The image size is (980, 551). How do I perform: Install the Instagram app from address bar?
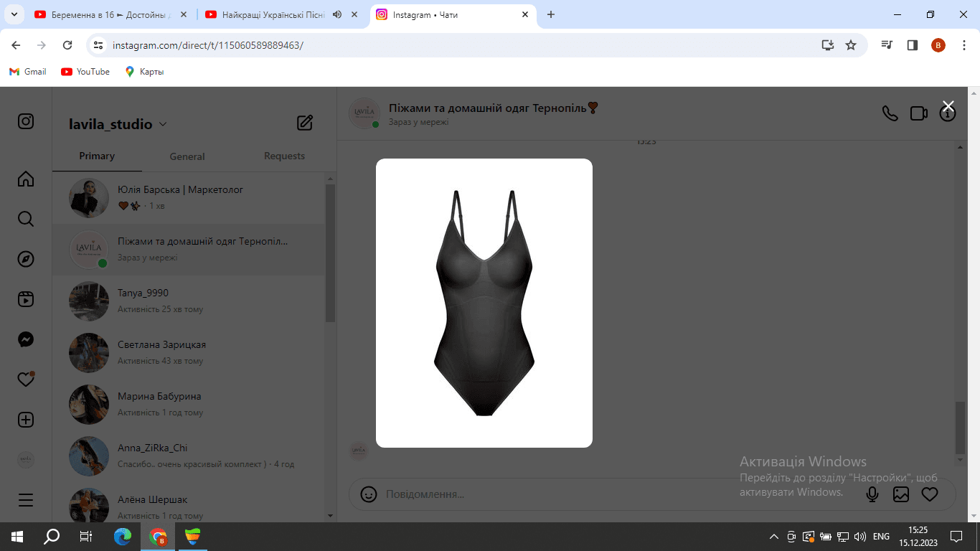coord(828,45)
